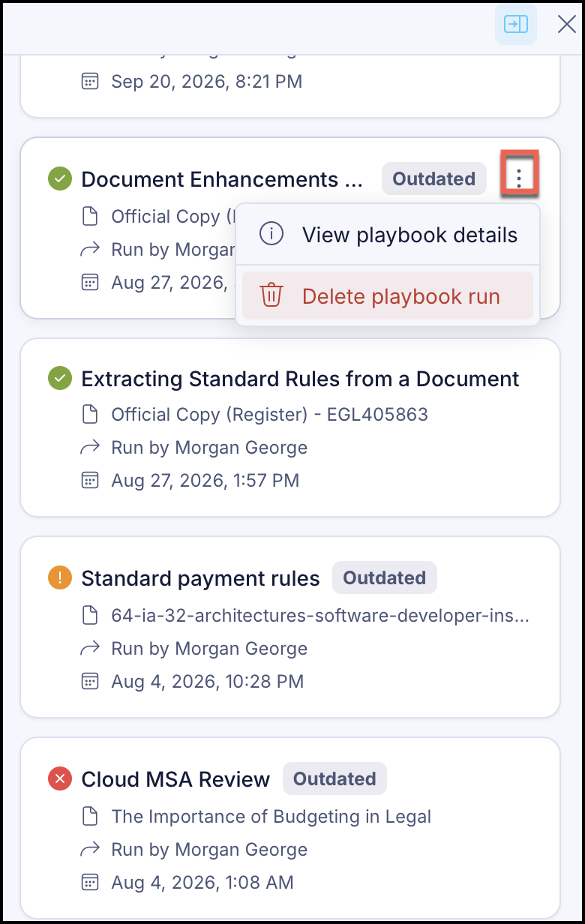This screenshot has width=585, height=924.
Task: Click document icon beside Official Copy (Register) - EGL405863
Action: [89, 414]
